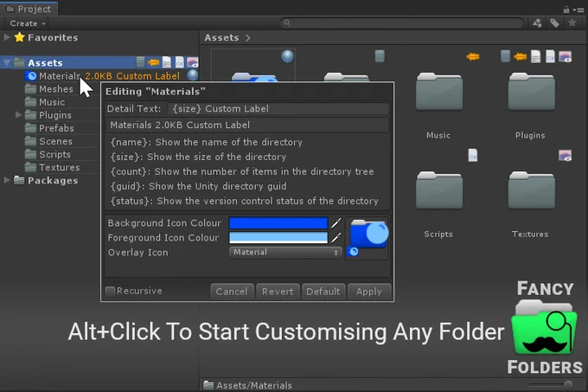Expand the Favorites tree node
Screen dimensions: 588x392
7,37
